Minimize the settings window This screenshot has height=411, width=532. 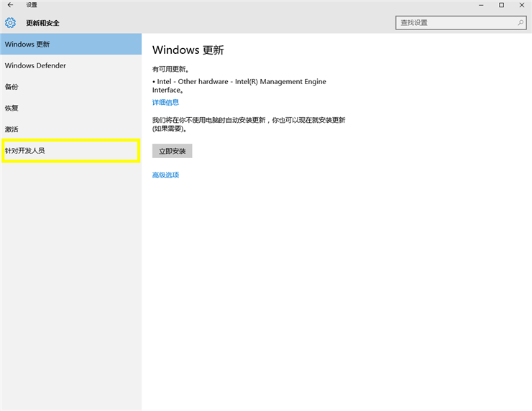pos(481,5)
